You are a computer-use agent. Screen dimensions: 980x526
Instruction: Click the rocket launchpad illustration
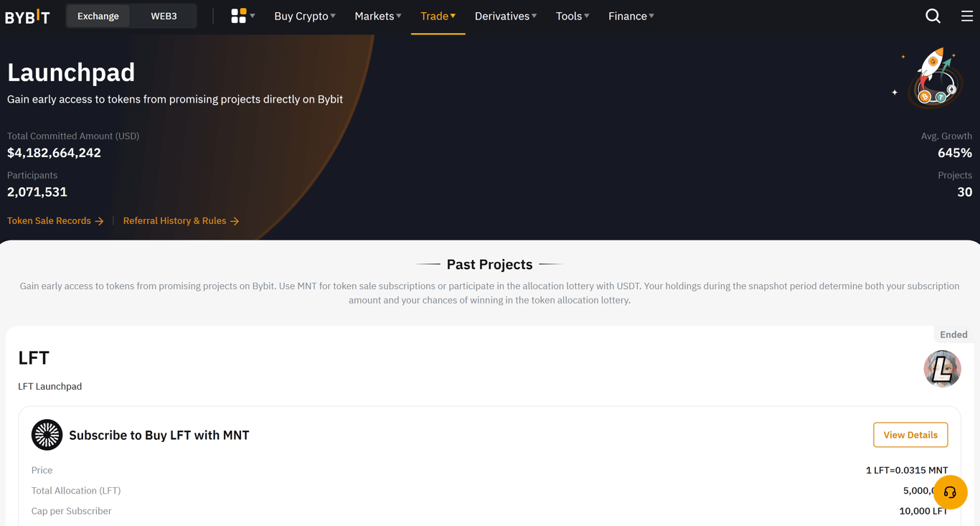(x=928, y=78)
